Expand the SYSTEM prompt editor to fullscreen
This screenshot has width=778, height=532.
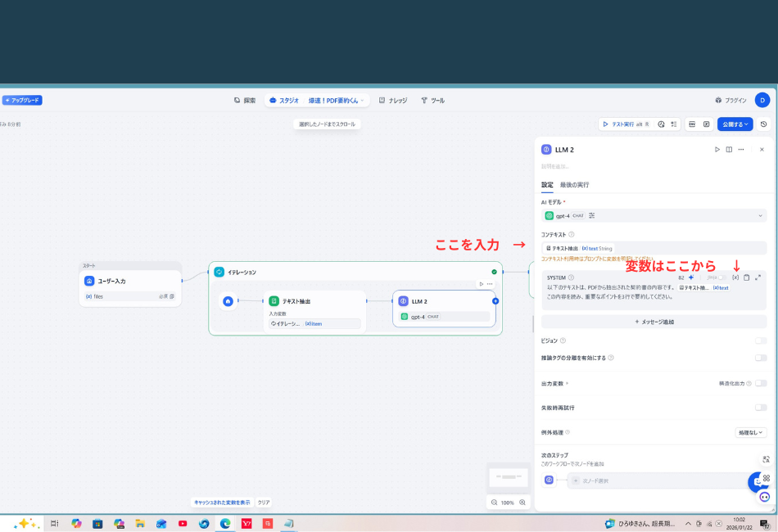point(758,277)
